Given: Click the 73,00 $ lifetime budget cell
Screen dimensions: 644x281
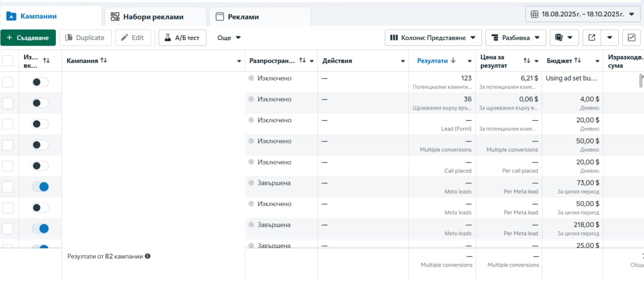Looking at the screenshot, I should (588, 183).
